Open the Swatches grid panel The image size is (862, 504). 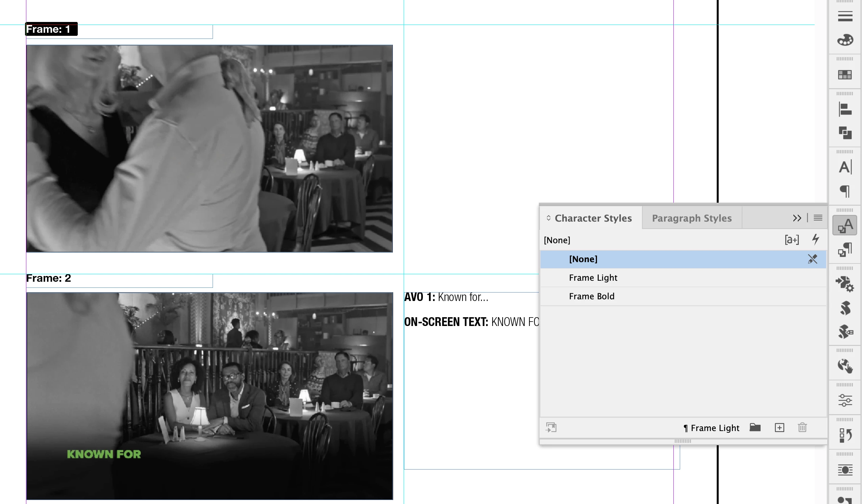[845, 75]
